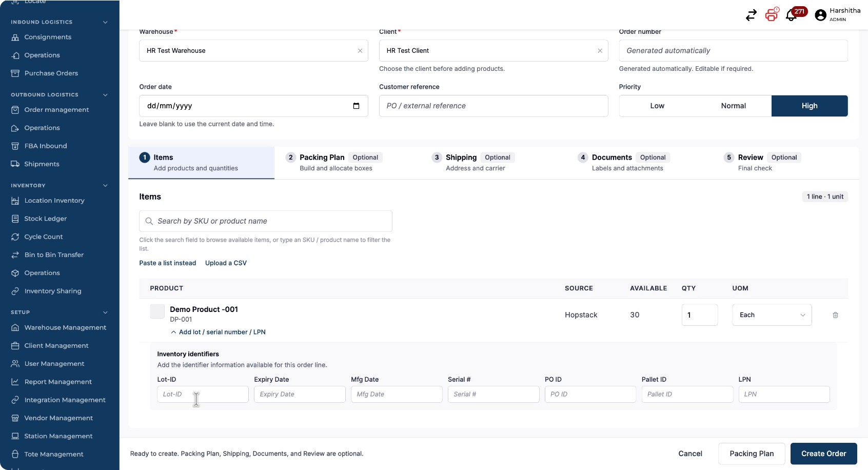Screen dimensions: 868x470
Task: Set priority to Normal
Action: click(734, 106)
